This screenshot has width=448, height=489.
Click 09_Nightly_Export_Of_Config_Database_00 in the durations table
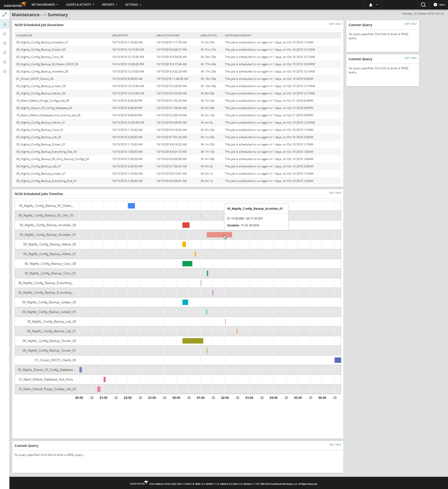coord(44,108)
